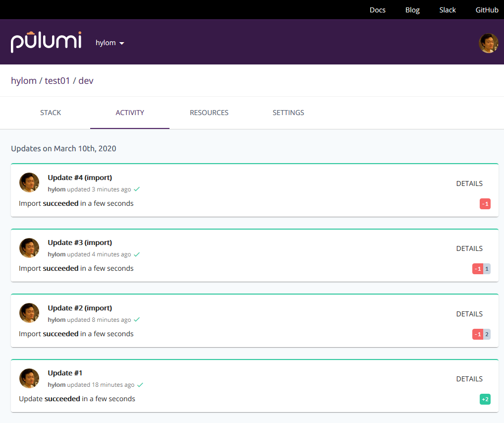
Task: Click the Pulumi logo
Action: [46, 42]
